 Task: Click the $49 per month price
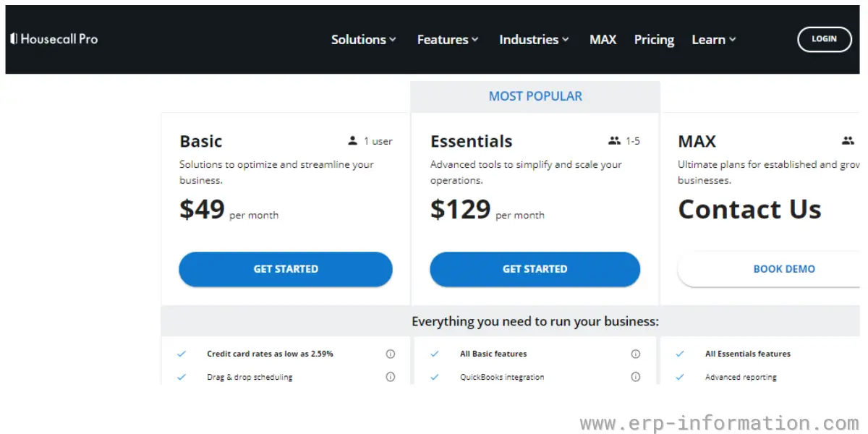(229, 210)
